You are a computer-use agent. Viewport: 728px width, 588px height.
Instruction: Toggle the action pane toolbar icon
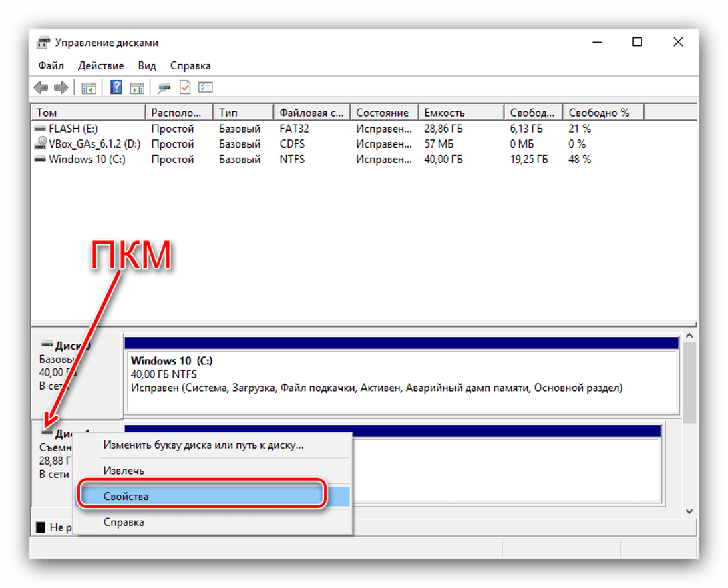[137, 87]
